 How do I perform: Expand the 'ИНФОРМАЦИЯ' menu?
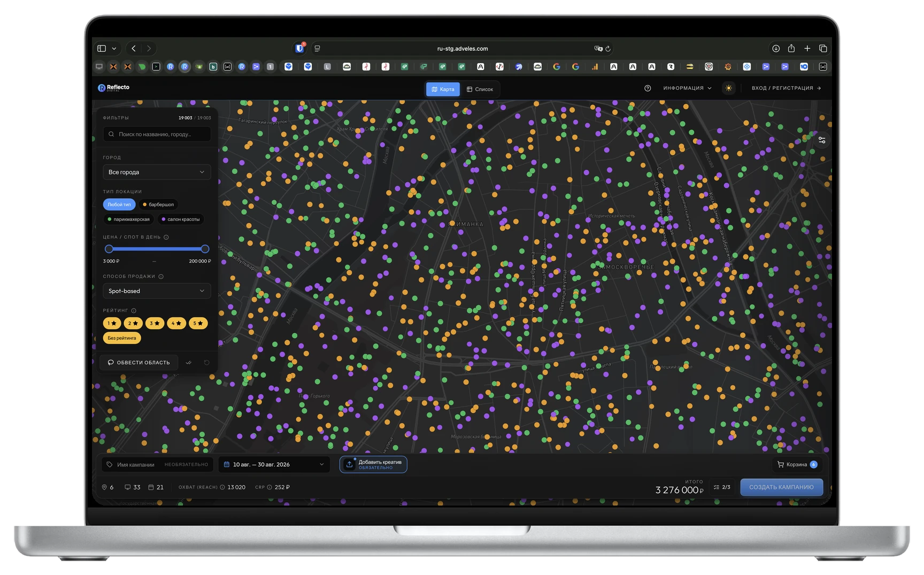pyautogui.click(x=687, y=88)
